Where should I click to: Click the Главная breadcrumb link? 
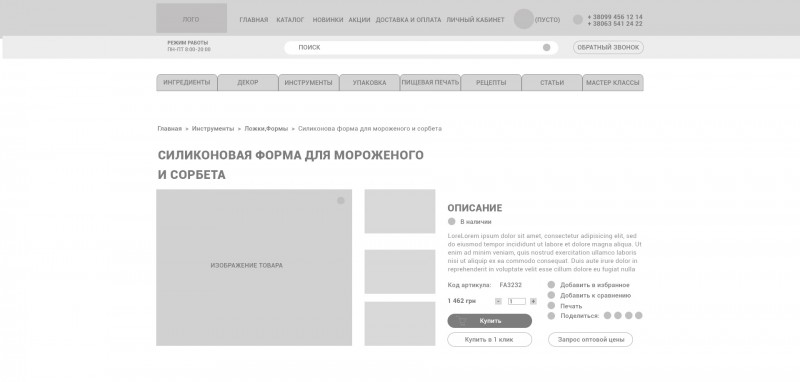[x=169, y=129]
